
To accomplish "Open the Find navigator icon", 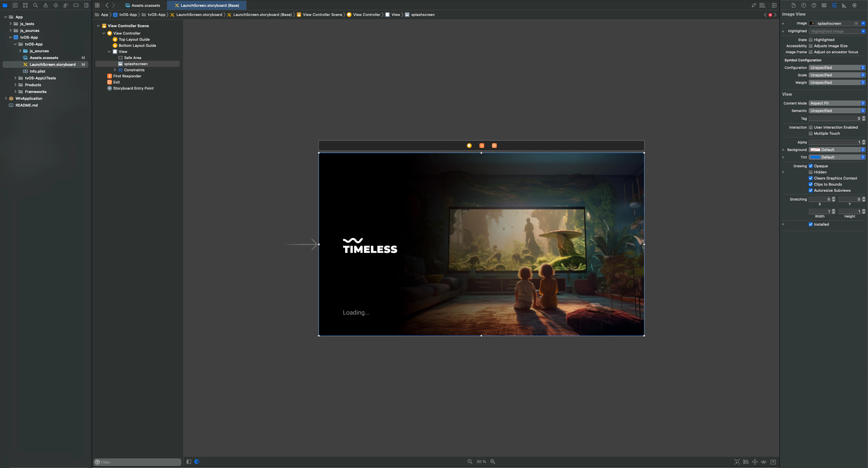I will coord(35,5).
